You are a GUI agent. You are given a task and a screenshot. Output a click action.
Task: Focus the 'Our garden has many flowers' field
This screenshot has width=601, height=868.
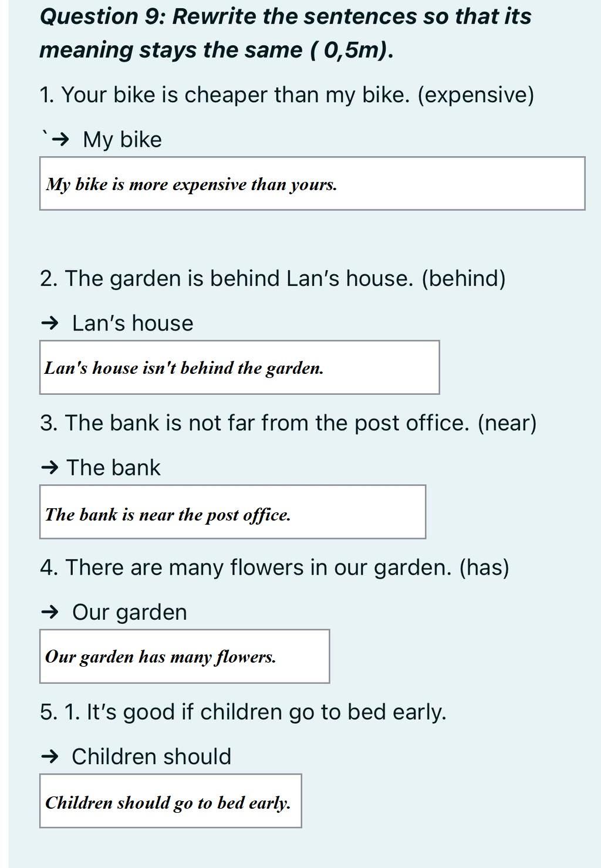click(184, 656)
